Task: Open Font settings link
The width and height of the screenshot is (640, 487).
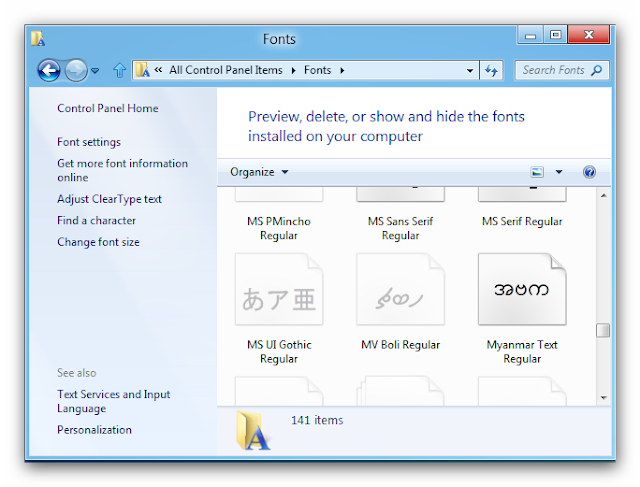Action: pos(89,142)
